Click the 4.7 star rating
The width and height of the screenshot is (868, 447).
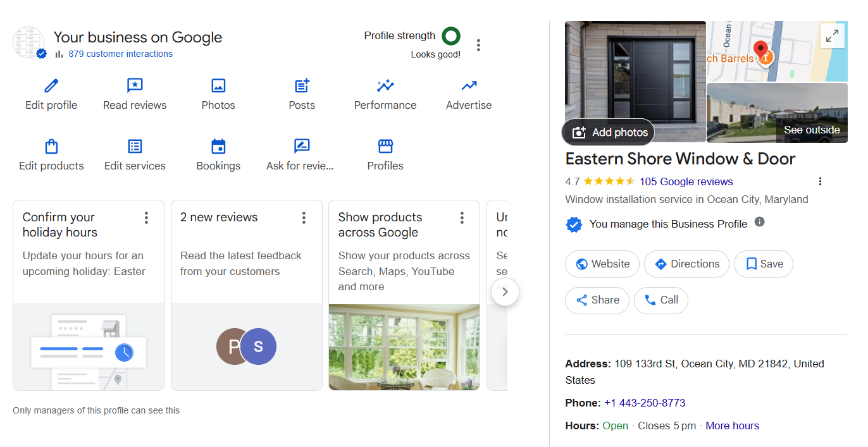coord(600,181)
